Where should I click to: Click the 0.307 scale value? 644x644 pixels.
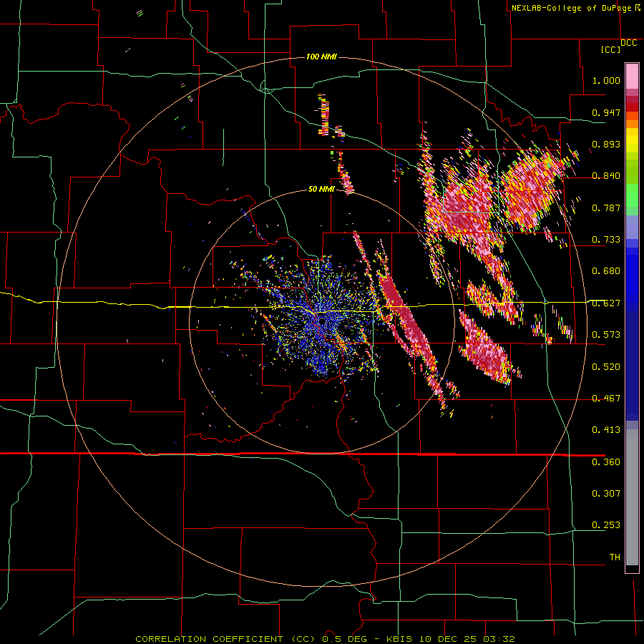tap(606, 494)
